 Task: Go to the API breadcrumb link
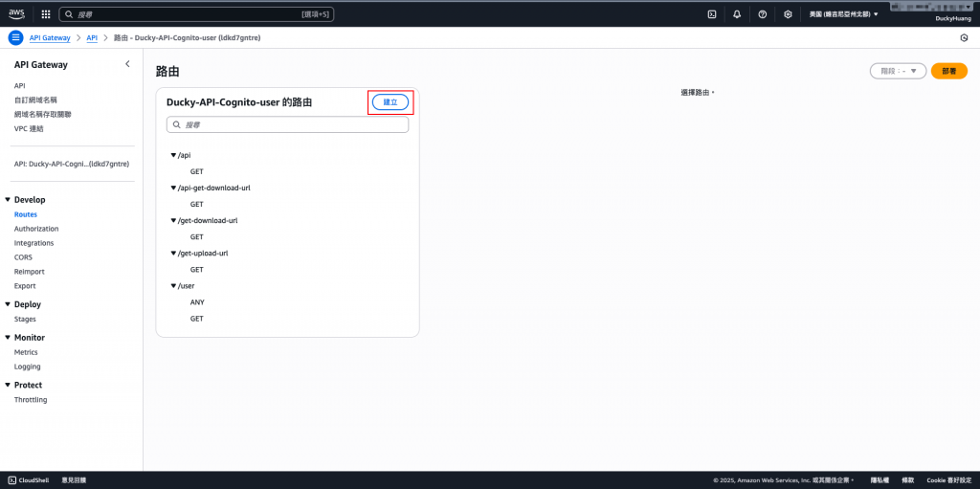(x=92, y=38)
